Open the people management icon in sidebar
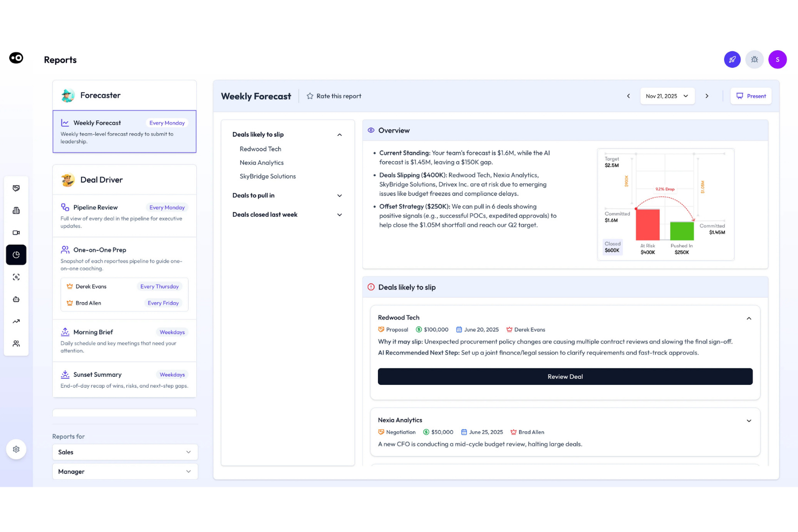The height and width of the screenshot is (532, 798). pos(16,343)
